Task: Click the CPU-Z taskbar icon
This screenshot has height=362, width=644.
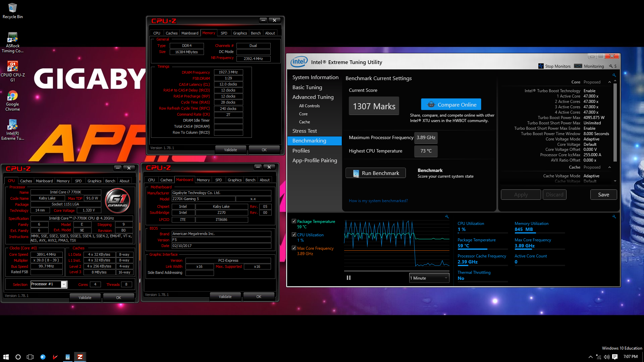Action: 80,357
